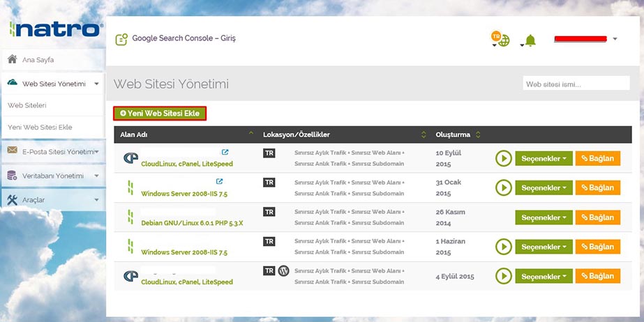Open Seçenekler dropdown for 4 Eylül 2015 site
Viewport: 644px width, 322px height.
544,277
